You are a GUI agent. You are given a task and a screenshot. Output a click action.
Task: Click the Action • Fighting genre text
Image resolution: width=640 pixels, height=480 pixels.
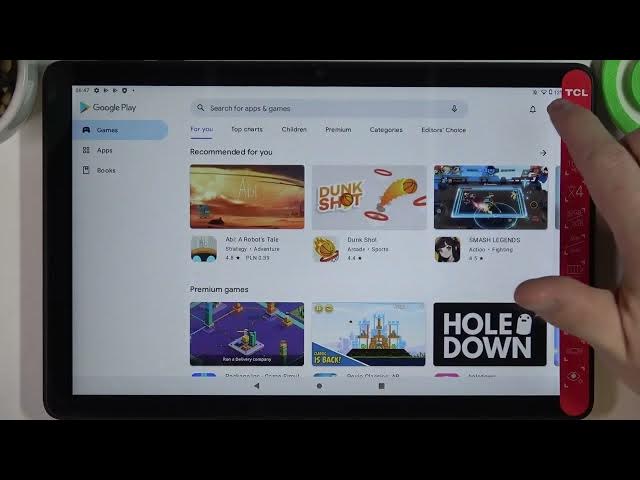tap(491, 249)
